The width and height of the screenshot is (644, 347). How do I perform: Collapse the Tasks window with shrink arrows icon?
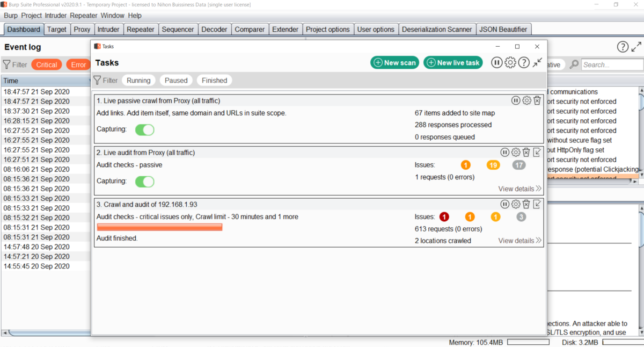[x=537, y=63]
